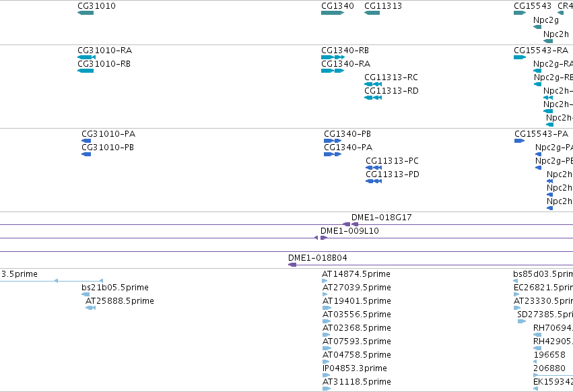Click protein label CG11313-PD
Viewport: 573px width, 392px height.
[393, 174]
